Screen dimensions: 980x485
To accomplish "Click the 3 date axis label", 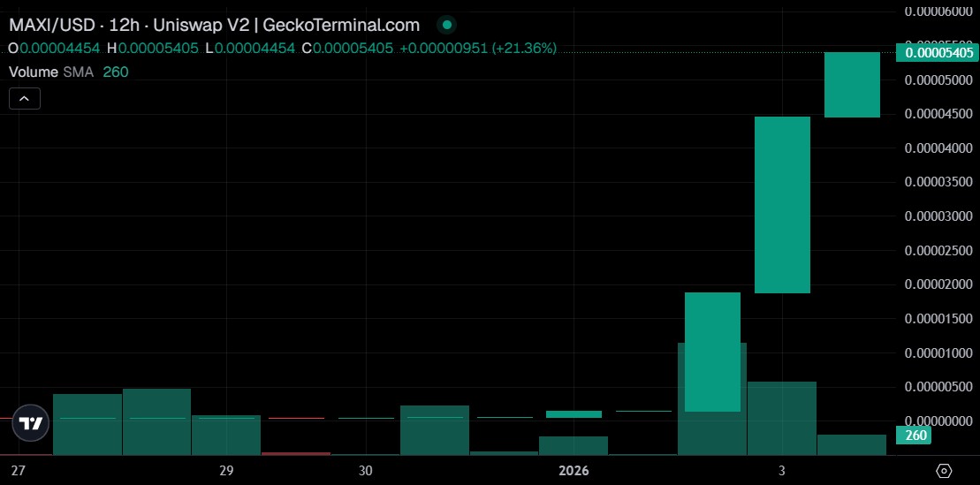I will (x=781, y=471).
